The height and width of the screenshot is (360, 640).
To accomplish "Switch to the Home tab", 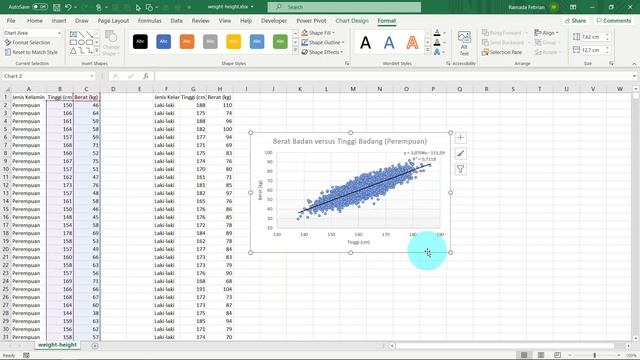I will 35,20.
